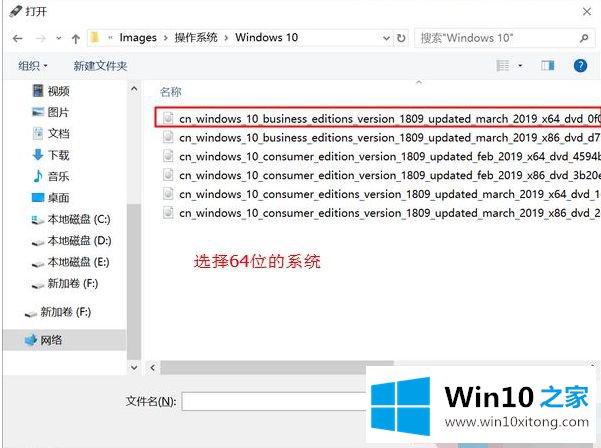Screen dimensions: 601x448
Task: Open the view options dropdown arrow
Action: click(520, 66)
